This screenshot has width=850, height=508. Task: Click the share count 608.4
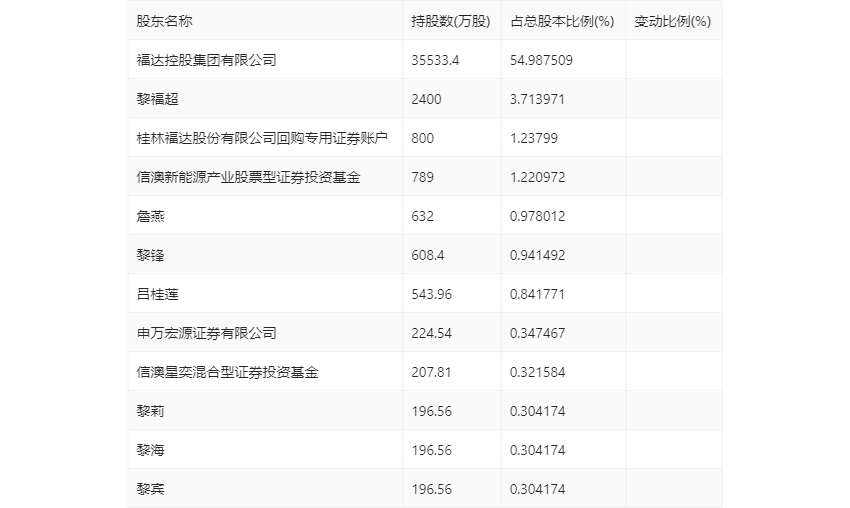[x=428, y=255]
